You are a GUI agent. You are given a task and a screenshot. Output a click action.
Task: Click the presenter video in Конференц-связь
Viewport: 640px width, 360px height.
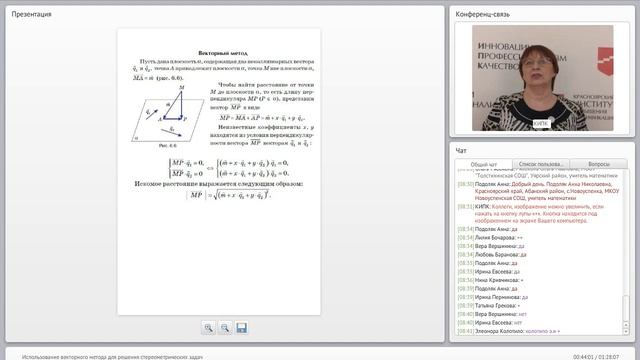(542, 78)
